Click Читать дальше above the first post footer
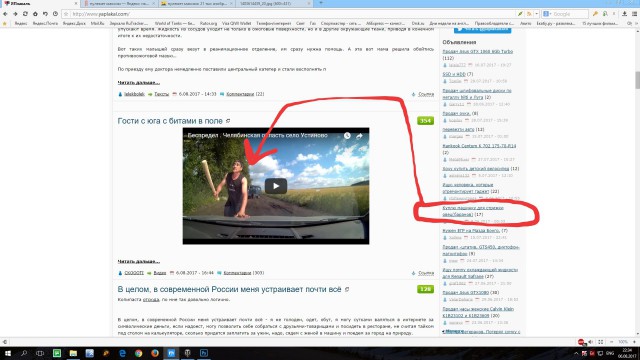This screenshot has height=360, width=640. tap(139, 82)
